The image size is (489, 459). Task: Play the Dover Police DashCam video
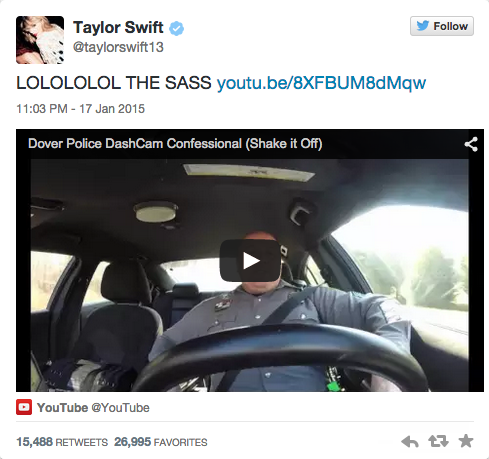250,260
